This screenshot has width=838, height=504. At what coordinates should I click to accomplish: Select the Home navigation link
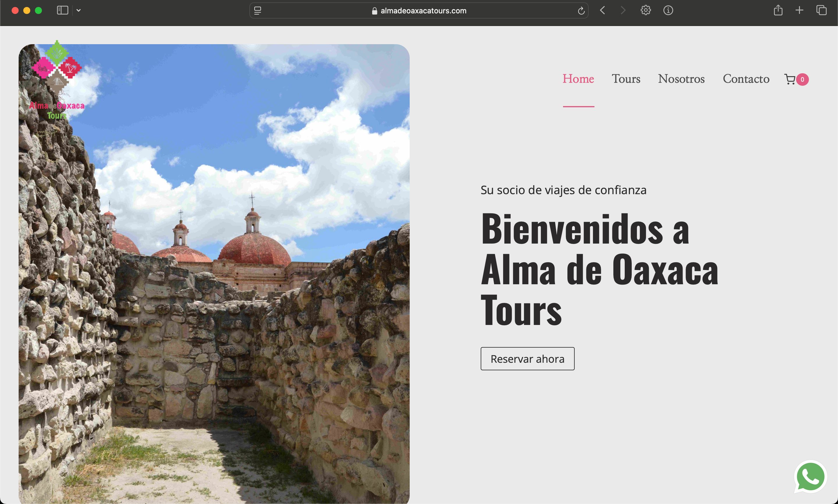click(578, 79)
